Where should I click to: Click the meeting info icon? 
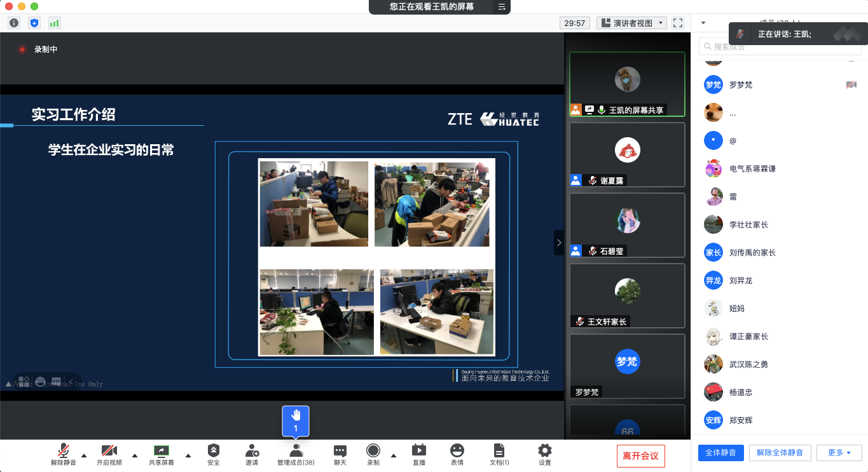pos(14,23)
